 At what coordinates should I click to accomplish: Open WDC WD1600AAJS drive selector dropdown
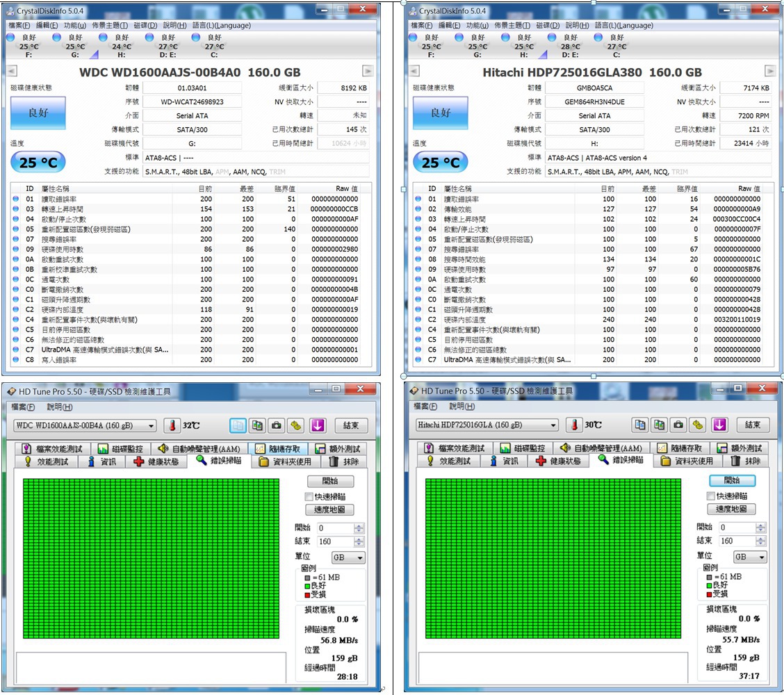click(85, 425)
